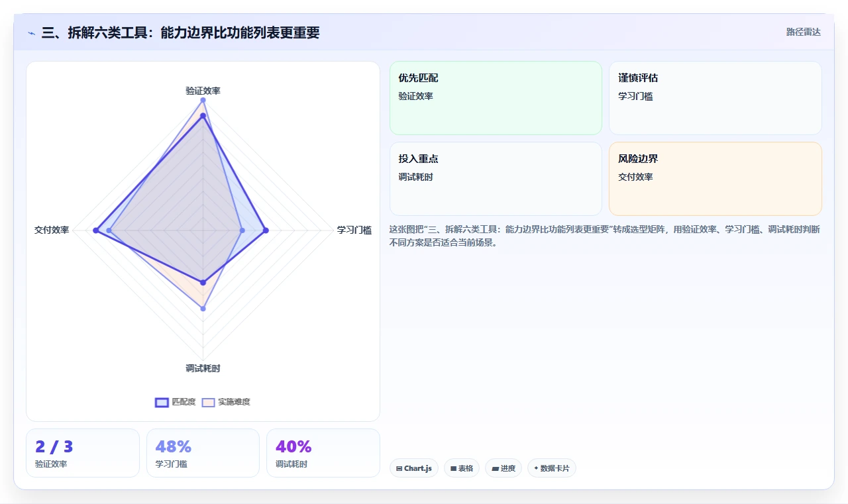Viewport: 848px width, 504px height.
Task: Select the Chart.js tag chip
Action: [x=413, y=468]
